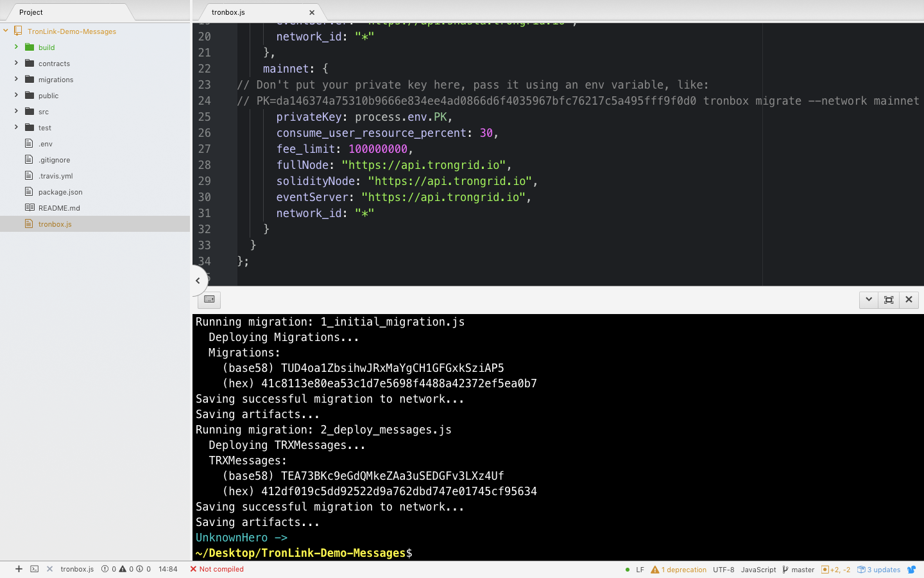
Task: Maximize the terminal panel
Action: [x=889, y=299]
